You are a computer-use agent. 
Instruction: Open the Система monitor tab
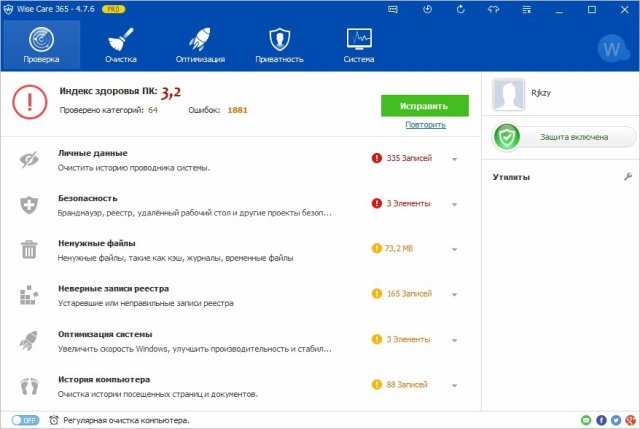click(x=360, y=45)
